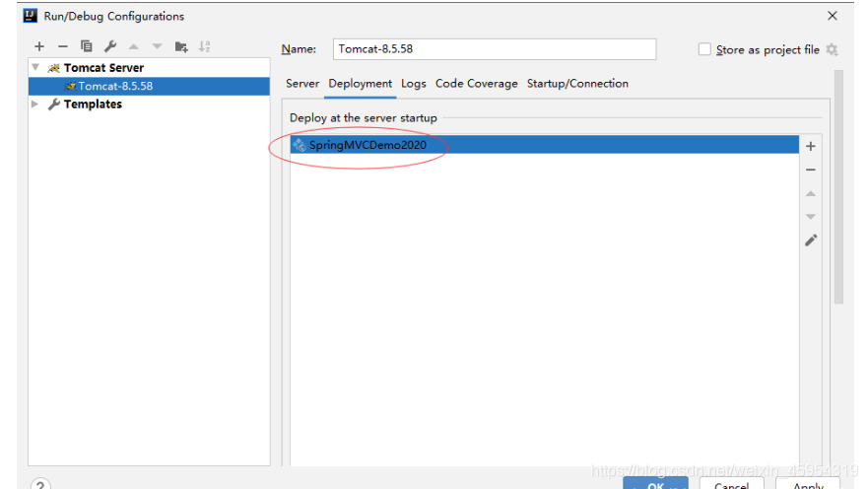The image size is (868, 489).
Task: Open help with the question mark
Action: pyautogui.click(x=40, y=485)
